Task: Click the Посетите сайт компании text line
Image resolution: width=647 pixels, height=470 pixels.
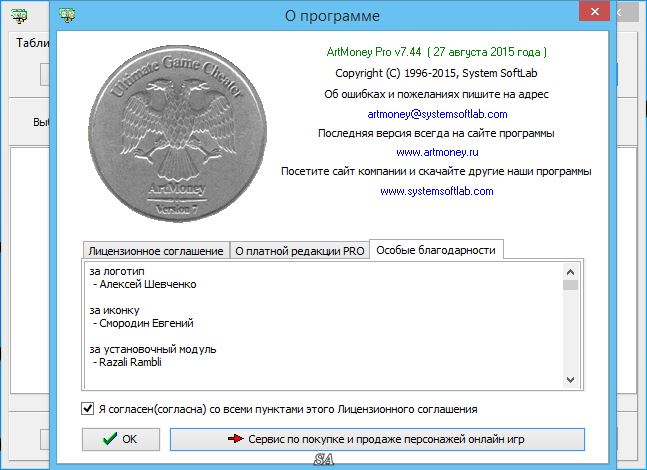Action: (436, 171)
